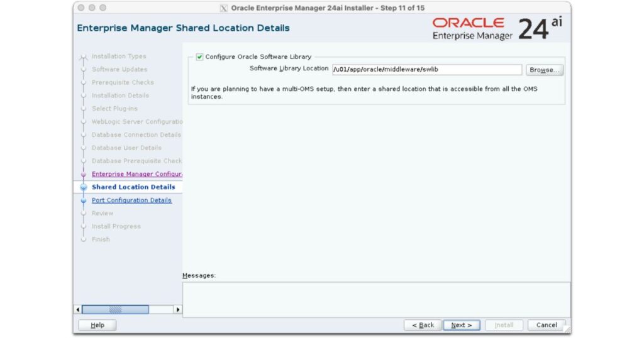The image size is (644, 338).
Task: Click the Database User Details step
Action: 126,148
